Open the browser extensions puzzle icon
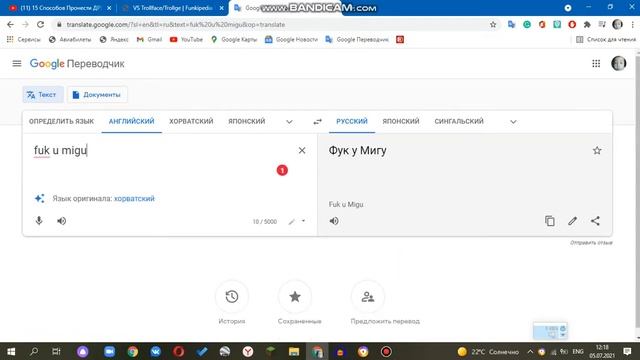The height and width of the screenshot is (360, 640). click(x=587, y=24)
